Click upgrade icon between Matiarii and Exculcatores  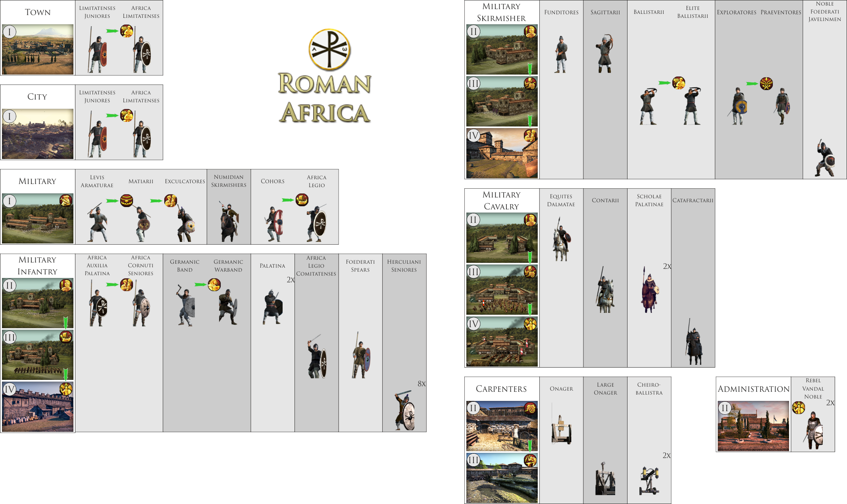171,201
